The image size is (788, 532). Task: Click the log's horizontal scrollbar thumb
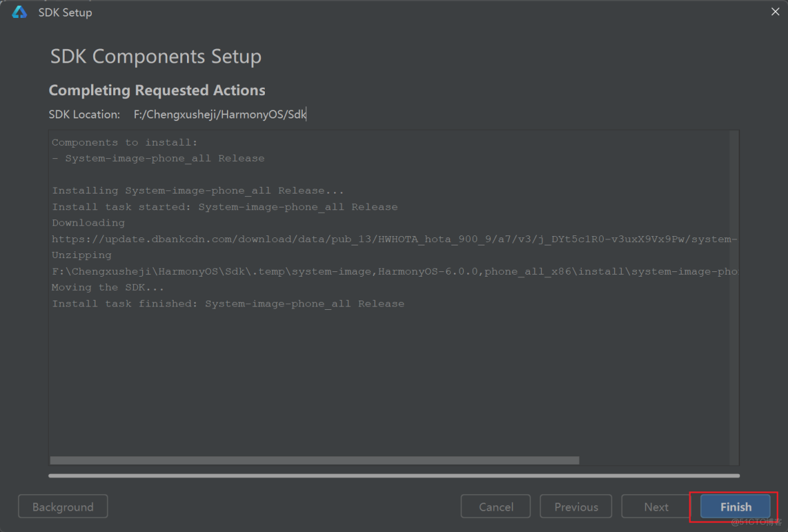(x=314, y=460)
